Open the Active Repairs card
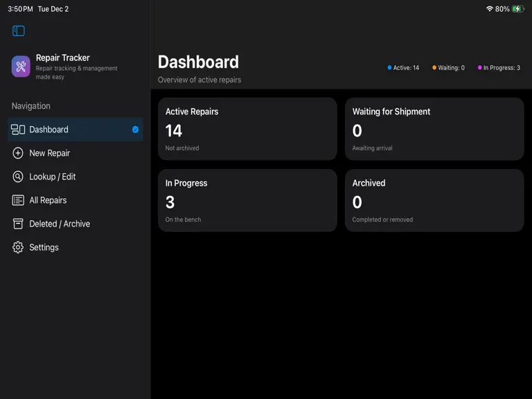The image size is (532, 399). (x=247, y=129)
